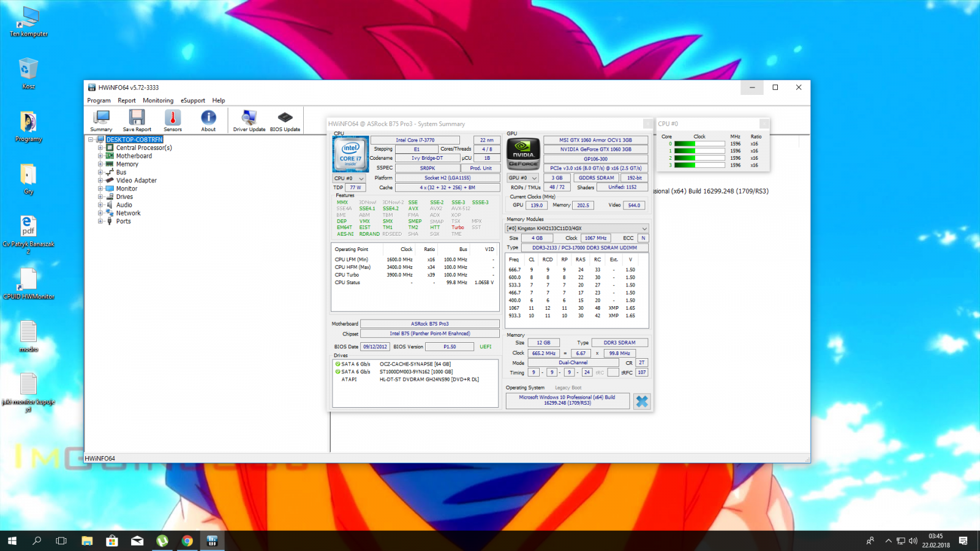Open the Summary toolbar icon
The width and height of the screenshot is (980, 551).
coord(101,121)
